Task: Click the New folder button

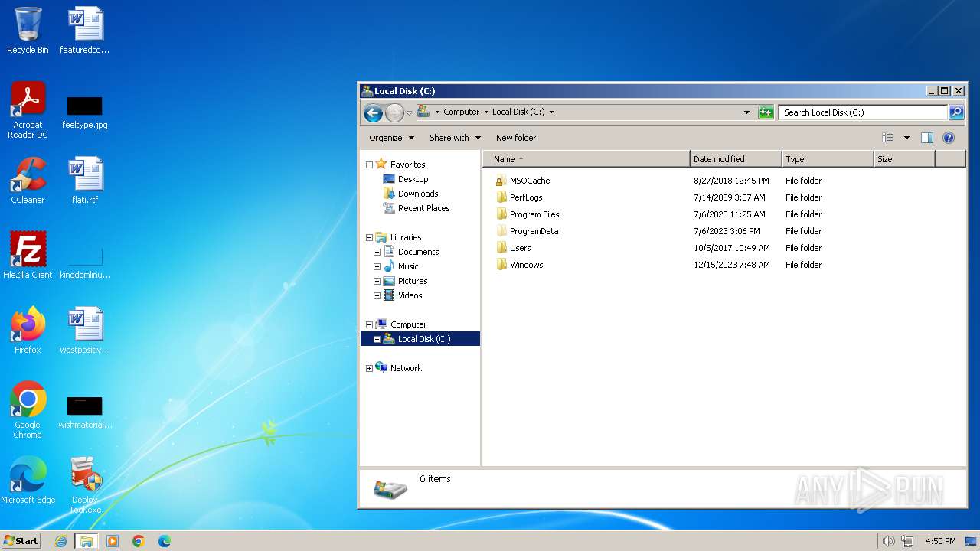Action: [515, 138]
